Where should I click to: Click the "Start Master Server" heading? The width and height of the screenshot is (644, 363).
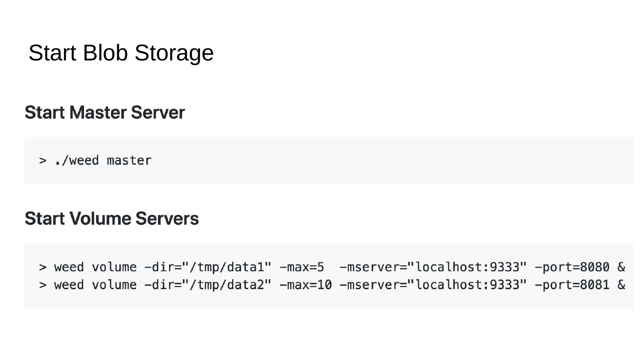pos(105,112)
